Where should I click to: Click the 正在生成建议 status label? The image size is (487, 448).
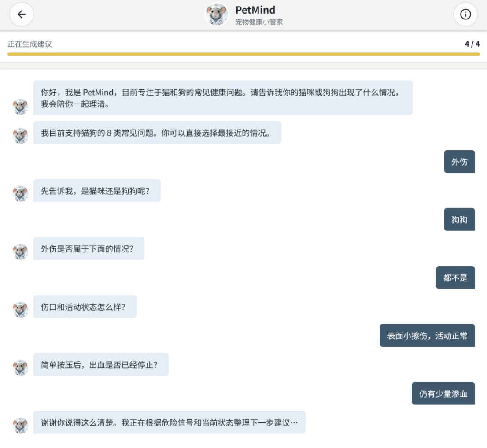click(30, 44)
